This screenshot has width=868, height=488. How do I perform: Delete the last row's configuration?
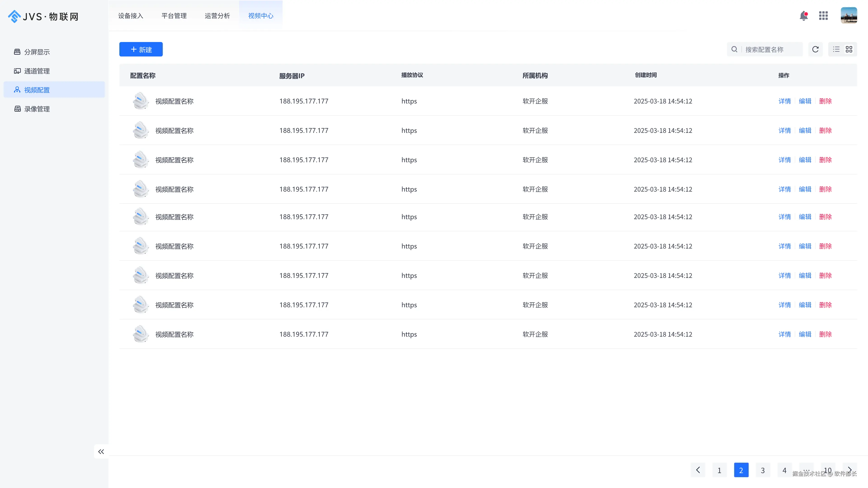(x=825, y=334)
